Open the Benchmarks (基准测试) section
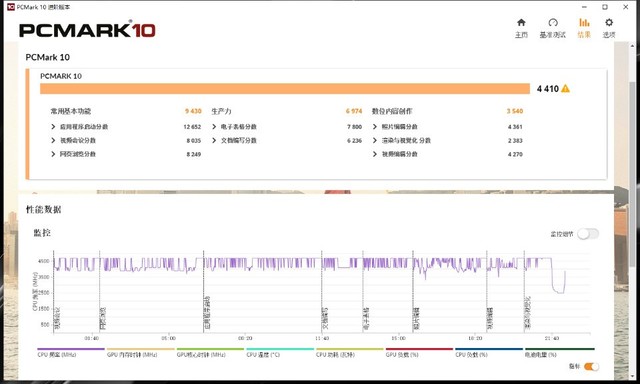Image resolution: width=640 pixels, height=384 pixels. (553, 28)
